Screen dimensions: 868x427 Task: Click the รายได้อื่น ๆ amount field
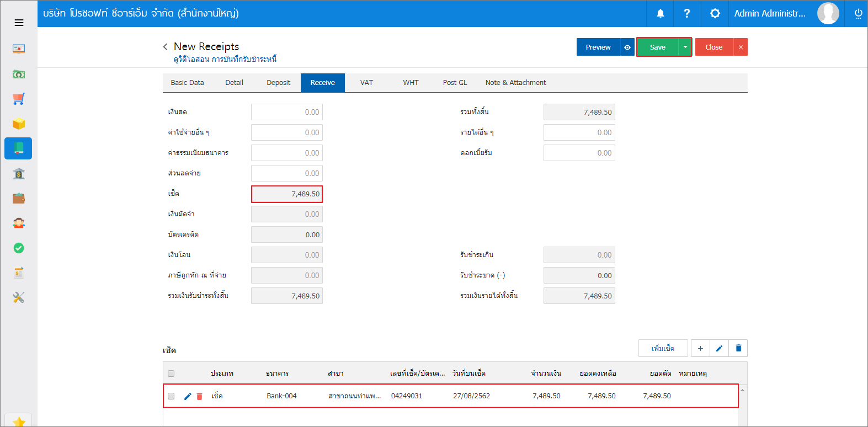point(579,132)
